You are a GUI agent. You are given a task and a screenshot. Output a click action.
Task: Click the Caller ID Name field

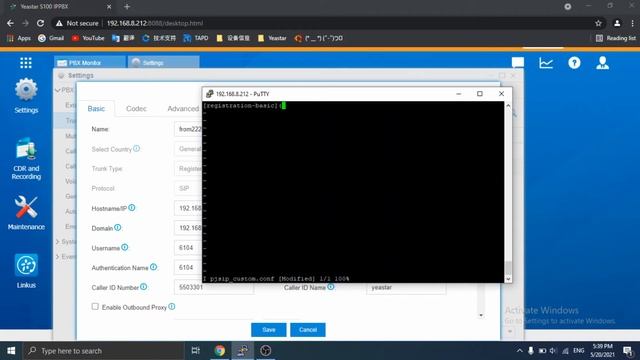point(406,287)
